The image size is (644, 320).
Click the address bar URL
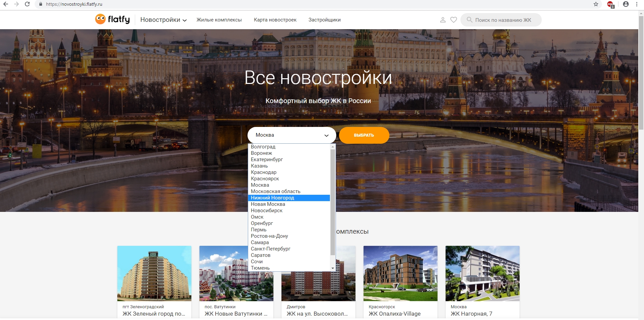click(74, 4)
